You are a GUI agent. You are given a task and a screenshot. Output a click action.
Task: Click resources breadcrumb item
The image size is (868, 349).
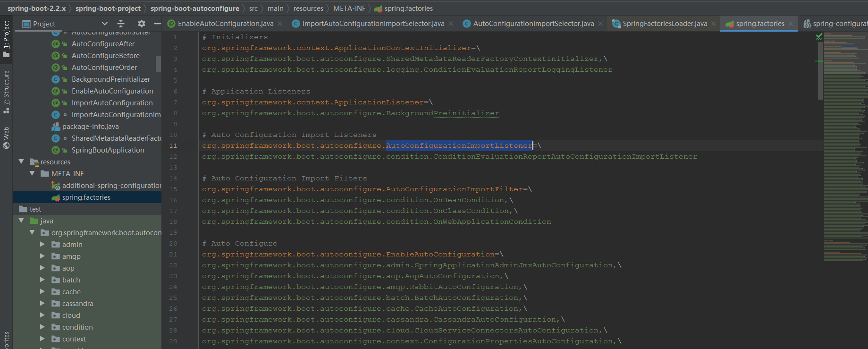[x=308, y=9]
